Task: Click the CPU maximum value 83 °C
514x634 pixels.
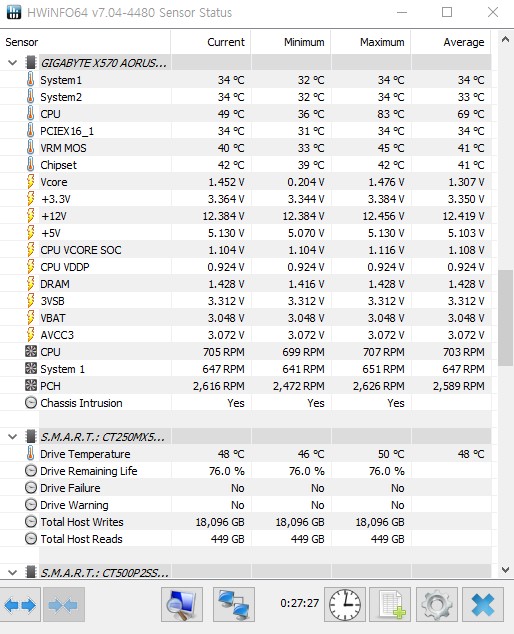Action: [391, 114]
